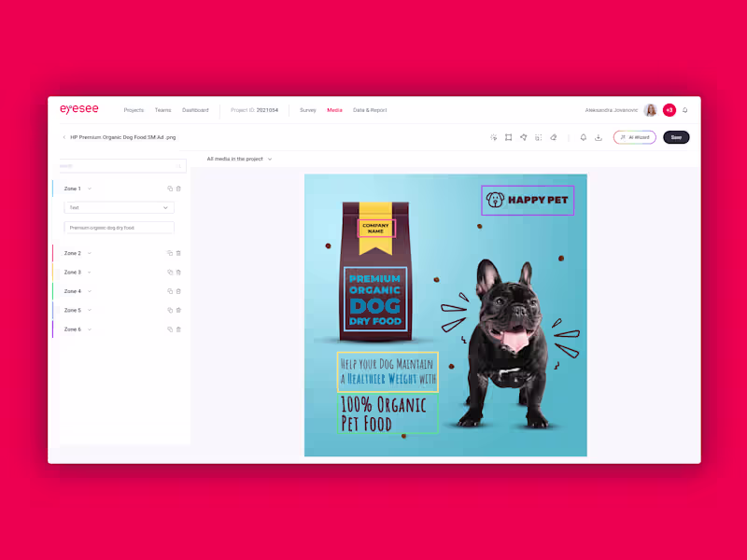The height and width of the screenshot is (560, 747).
Task: Click the Save button
Action: (676, 137)
